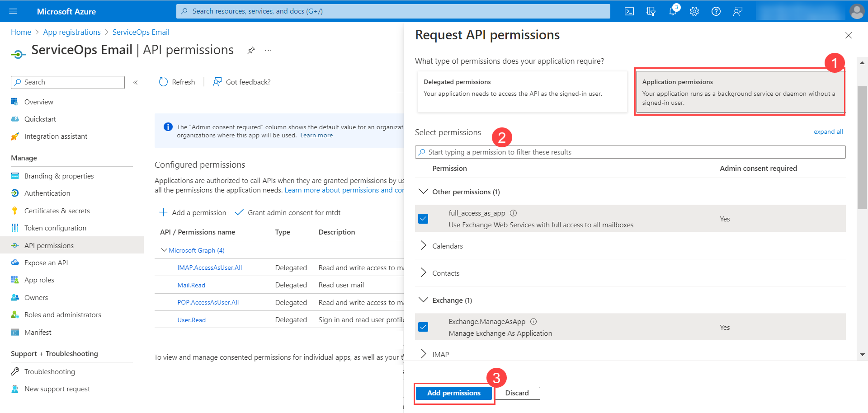Click the info icon next to full_access_as_app
This screenshot has height=413, width=868.
(514, 213)
